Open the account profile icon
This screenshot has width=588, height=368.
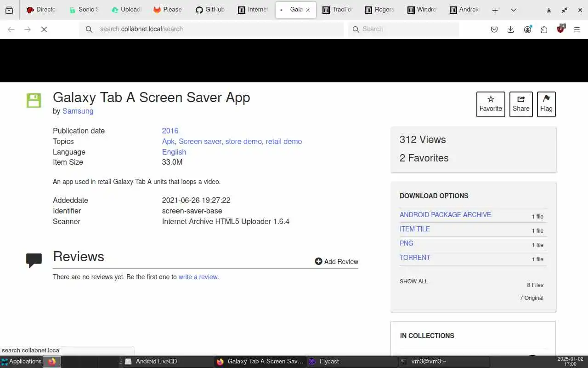coord(527,29)
